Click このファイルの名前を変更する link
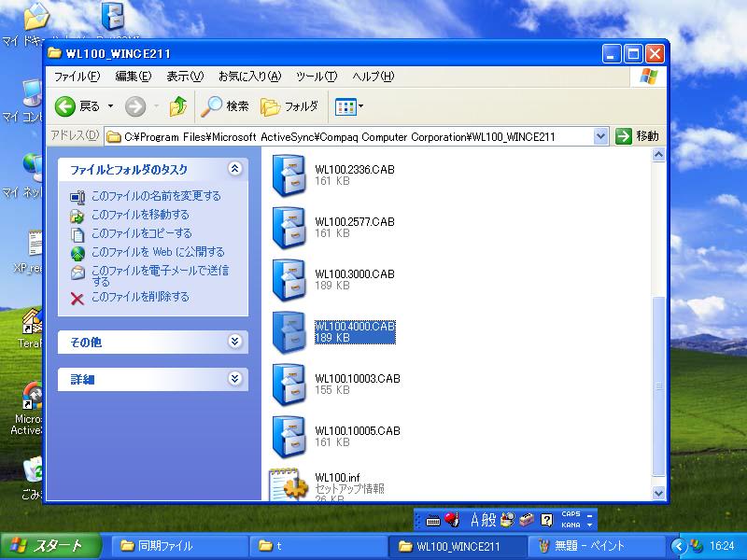Screen dimensions: 747x560 (x=156, y=196)
